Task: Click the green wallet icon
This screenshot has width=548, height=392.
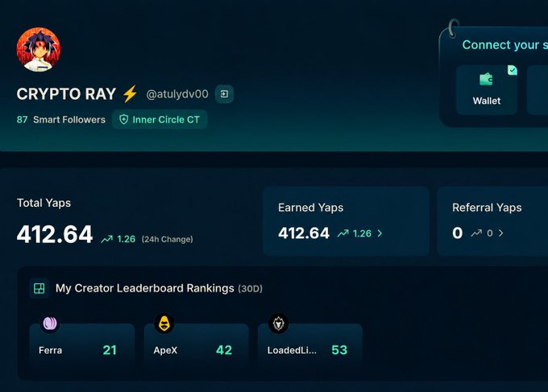Action: pyautogui.click(x=486, y=79)
